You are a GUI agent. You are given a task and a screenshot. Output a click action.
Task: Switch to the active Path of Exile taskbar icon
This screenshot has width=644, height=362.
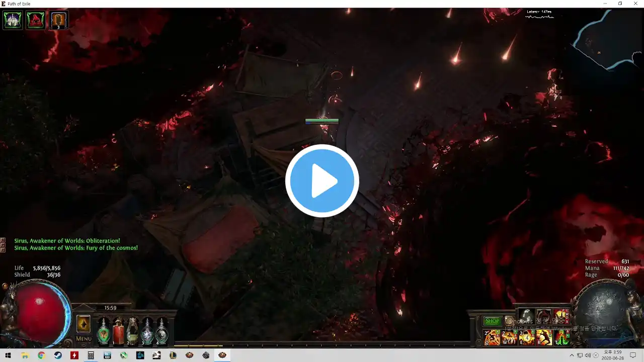point(222,355)
